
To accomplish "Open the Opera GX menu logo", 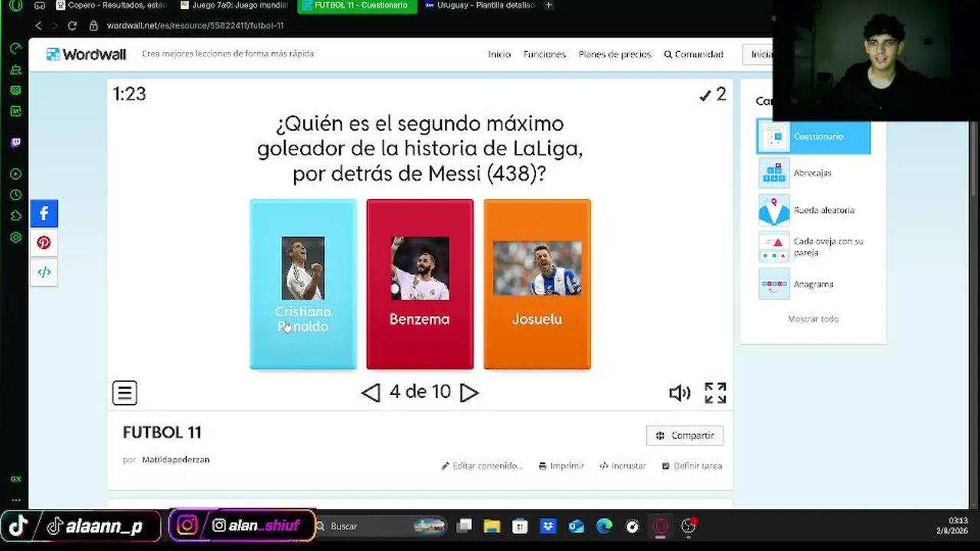I will click(x=15, y=5).
